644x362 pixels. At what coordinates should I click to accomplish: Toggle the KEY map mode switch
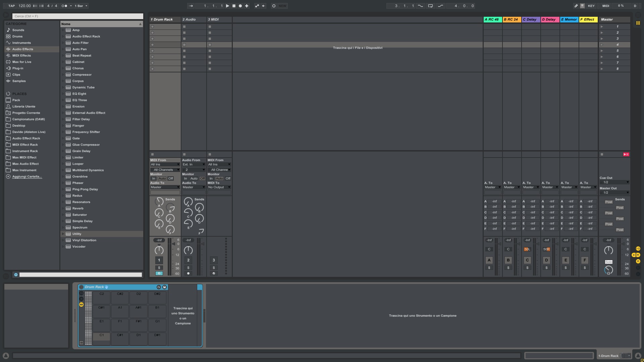[x=591, y=6]
